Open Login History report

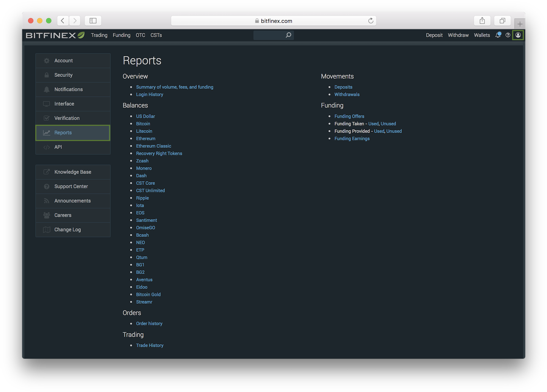click(150, 94)
